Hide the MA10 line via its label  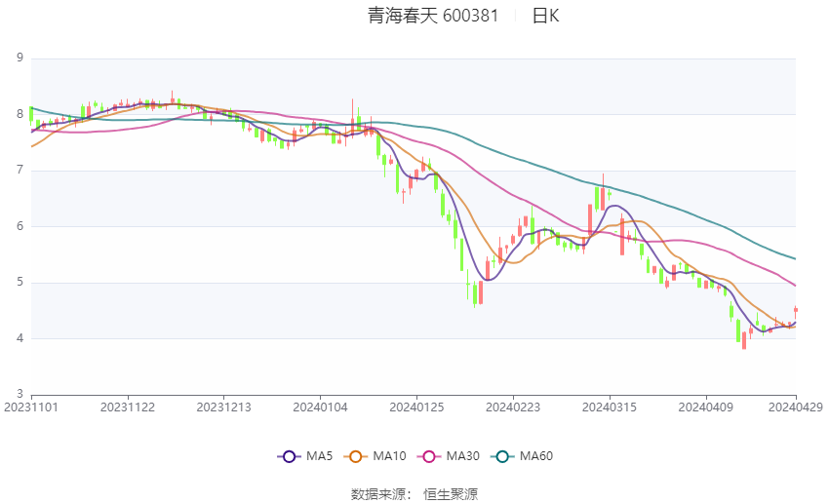[x=390, y=456]
